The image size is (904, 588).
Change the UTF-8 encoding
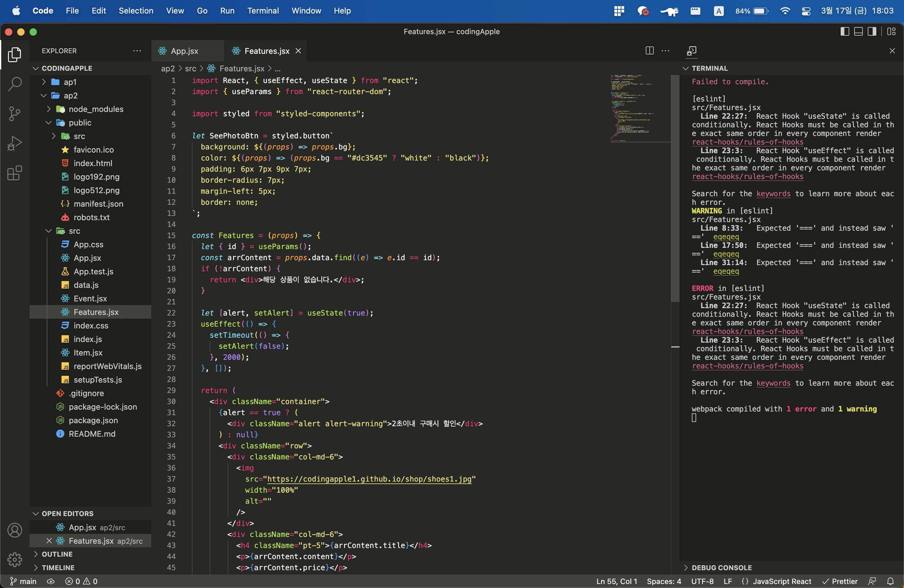pyautogui.click(x=702, y=581)
